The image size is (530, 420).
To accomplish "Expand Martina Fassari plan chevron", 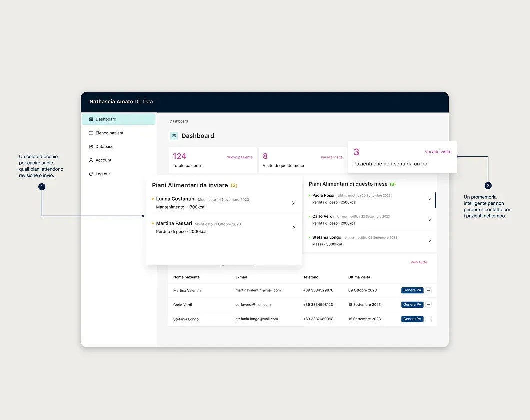I will [x=293, y=227].
